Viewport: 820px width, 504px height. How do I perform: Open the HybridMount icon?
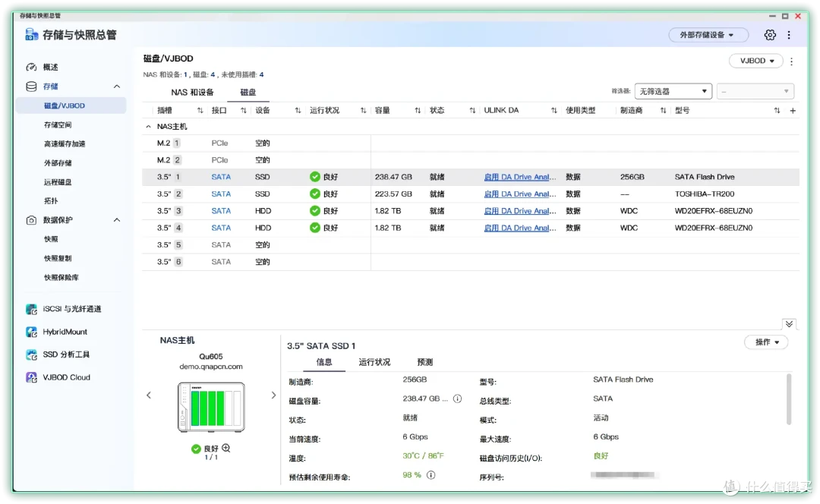pyautogui.click(x=31, y=332)
